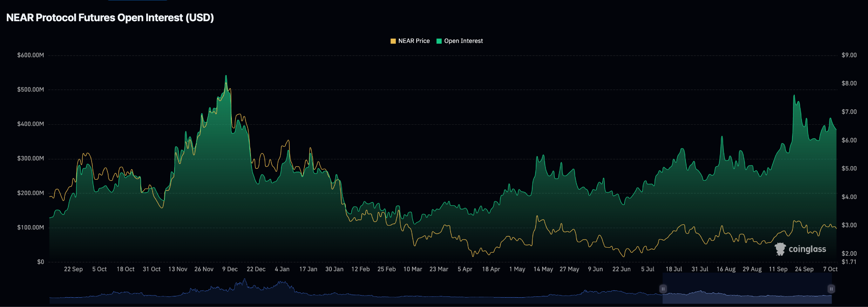Click the yellow NEAR Price legend swatch
This screenshot has width=868, height=307.
coord(393,41)
